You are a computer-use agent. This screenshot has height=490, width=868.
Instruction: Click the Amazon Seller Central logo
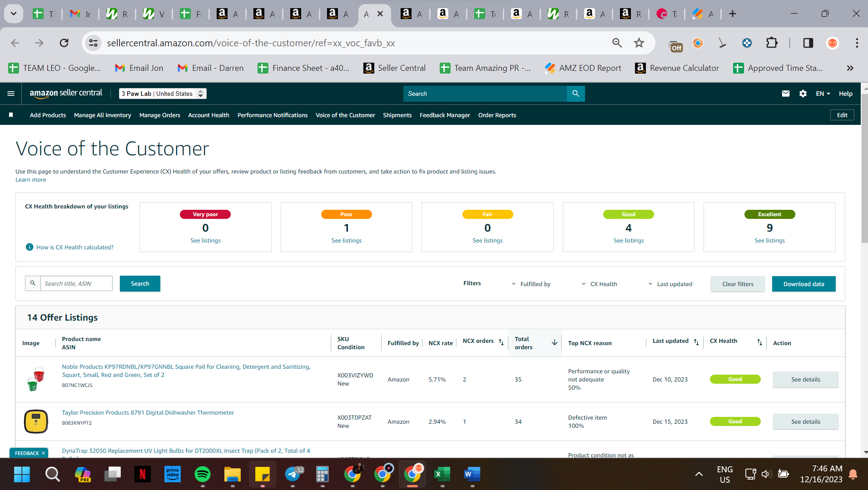[x=66, y=93]
